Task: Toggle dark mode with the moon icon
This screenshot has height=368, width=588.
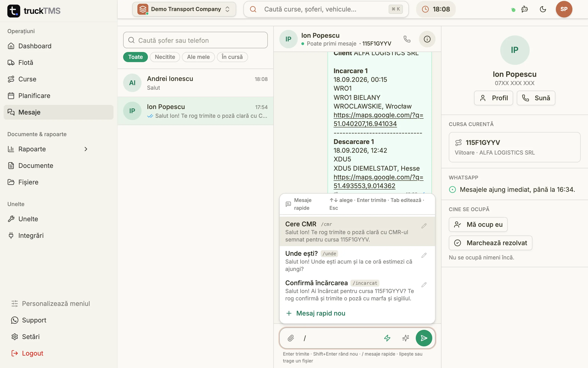Action: (543, 9)
